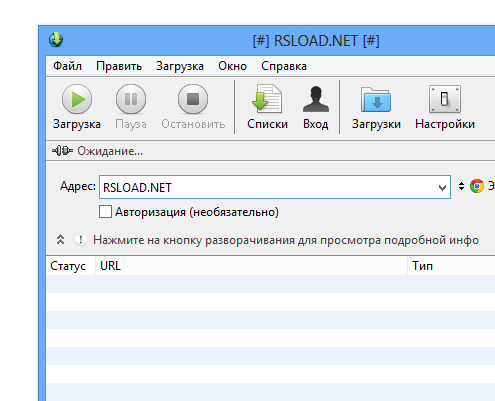Click the application globe icon in the title bar

point(56,40)
